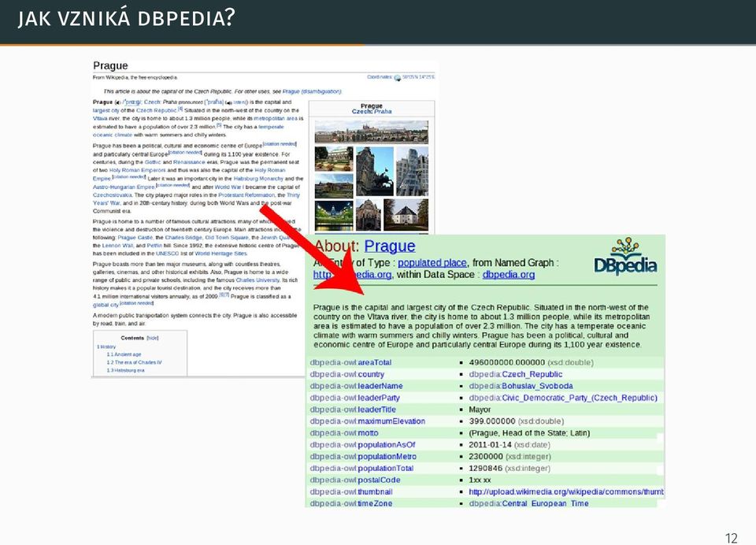Click dbpedia-owl:areaTotal property
This screenshot has width=756, height=545.
coord(350,363)
